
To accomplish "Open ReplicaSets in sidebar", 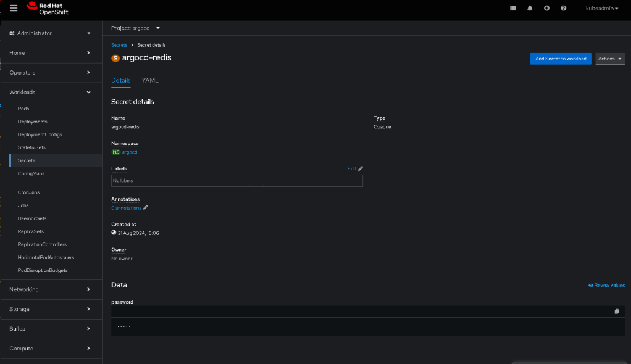I will [31, 231].
